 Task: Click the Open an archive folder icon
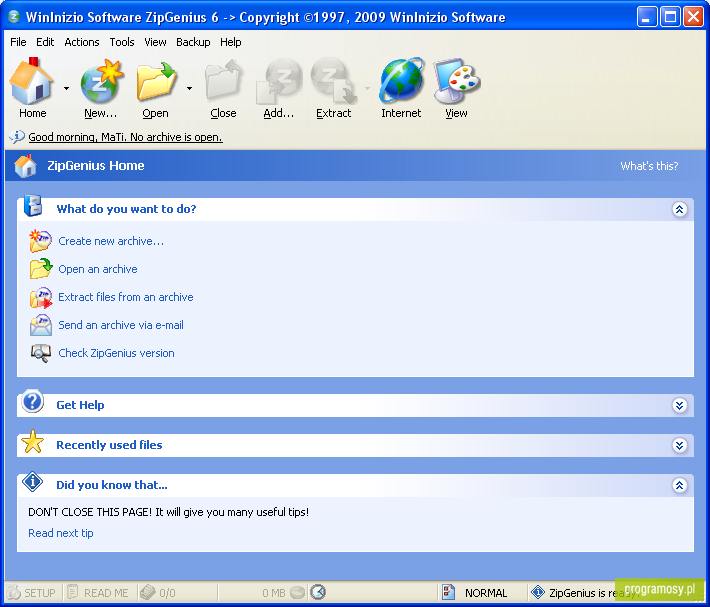[41, 269]
